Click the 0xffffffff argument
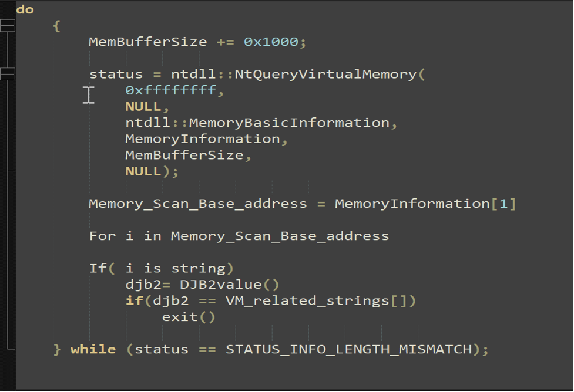 click(170, 90)
